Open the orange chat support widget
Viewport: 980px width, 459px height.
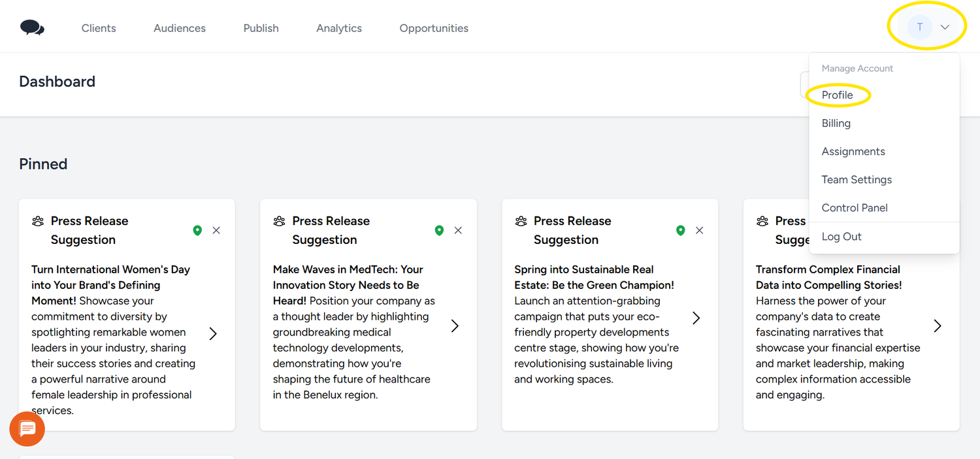tap(27, 429)
